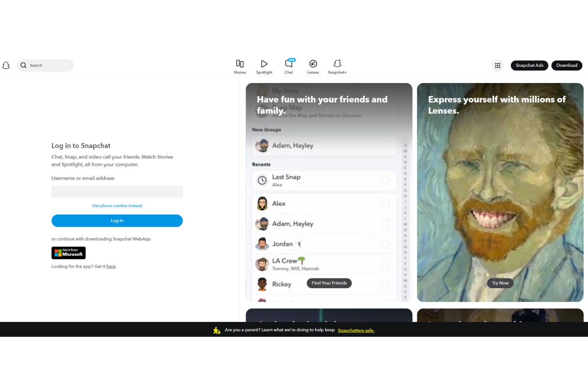
Task: Click the Snapchat ghost logo
Action: (x=6, y=65)
